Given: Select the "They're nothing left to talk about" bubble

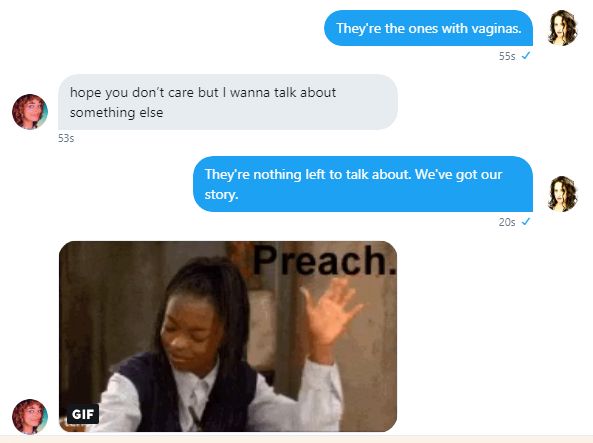Looking at the screenshot, I should (x=363, y=184).
